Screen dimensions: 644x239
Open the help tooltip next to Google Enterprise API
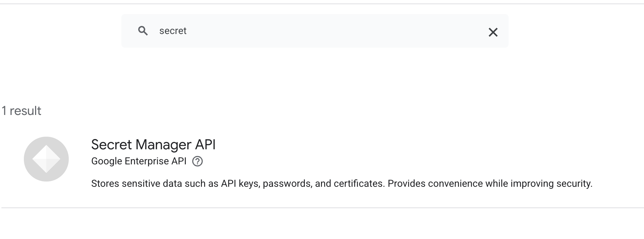click(197, 162)
